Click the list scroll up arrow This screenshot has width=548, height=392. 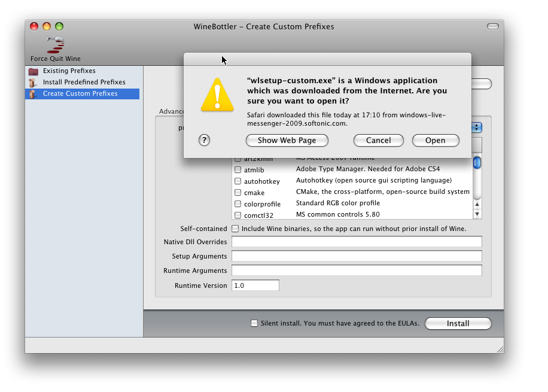[477, 204]
